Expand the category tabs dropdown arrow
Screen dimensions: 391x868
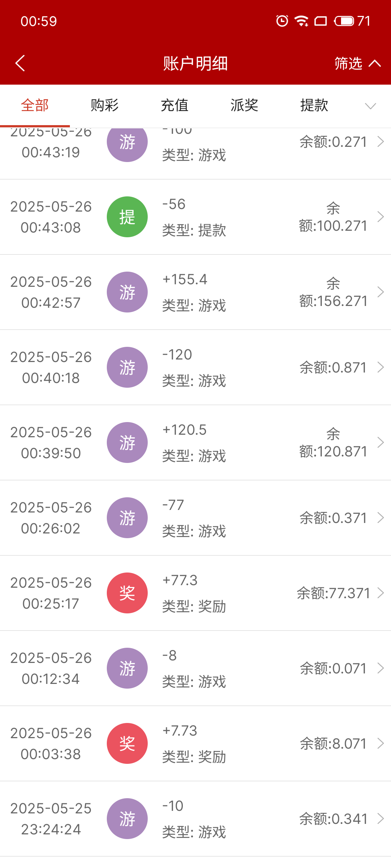tap(370, 106)
